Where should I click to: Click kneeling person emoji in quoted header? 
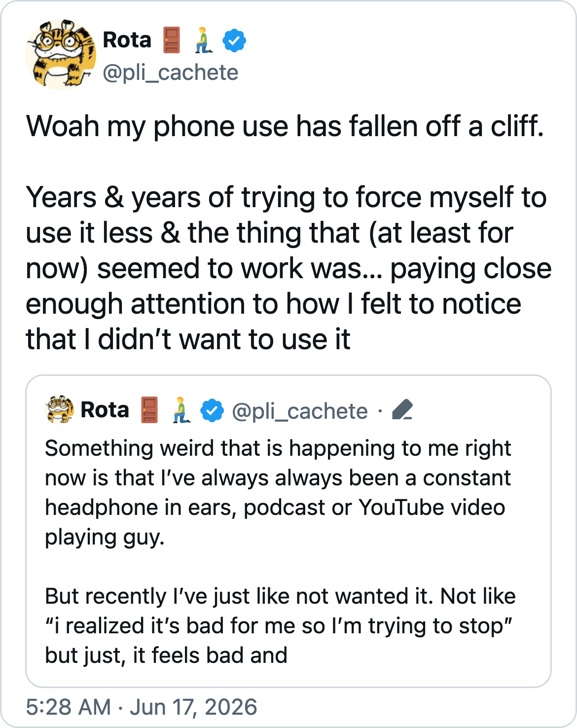(180, 410)
